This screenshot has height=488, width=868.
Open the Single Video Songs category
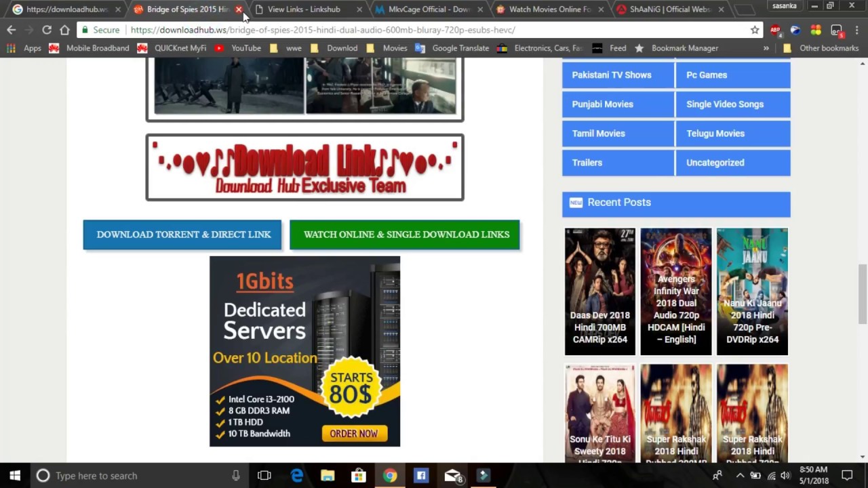point(733,104)
